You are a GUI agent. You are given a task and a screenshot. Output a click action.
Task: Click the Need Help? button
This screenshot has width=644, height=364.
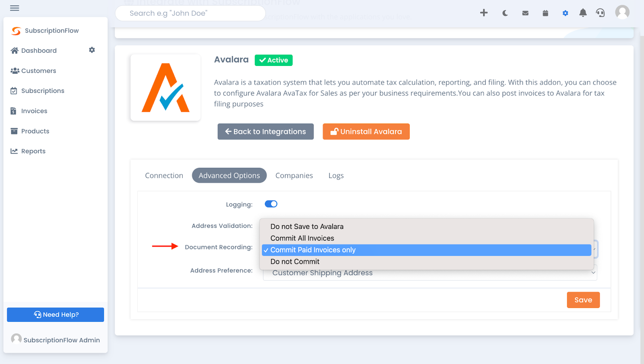point(56,315)
